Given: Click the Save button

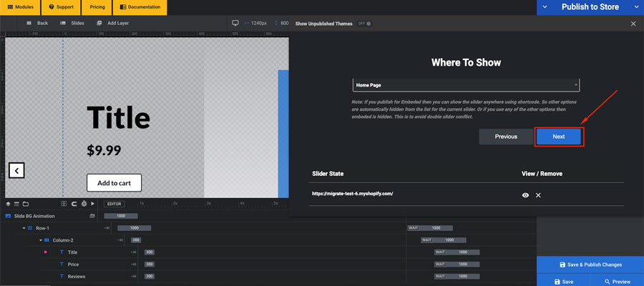Looking at the screenshot, I should 564,282.
